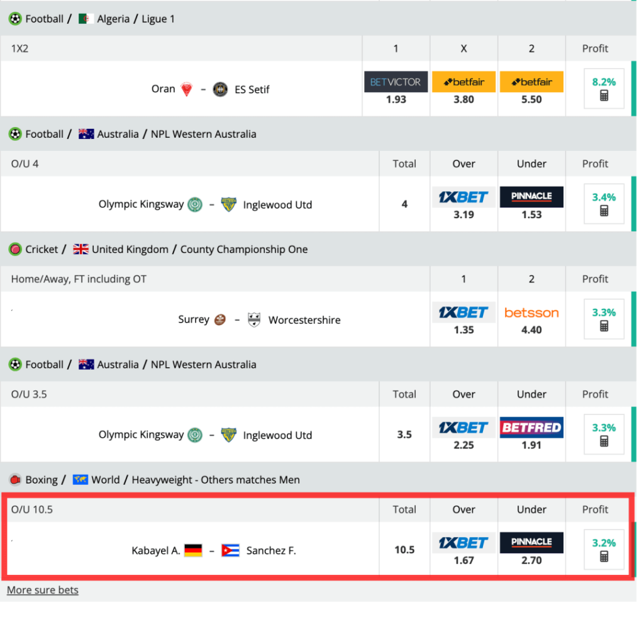The width and height of the screenshot is (644, 644).
Task: Click 1xBet logo for Surrey 1.35 odds
Action: (x=464, y=313)
